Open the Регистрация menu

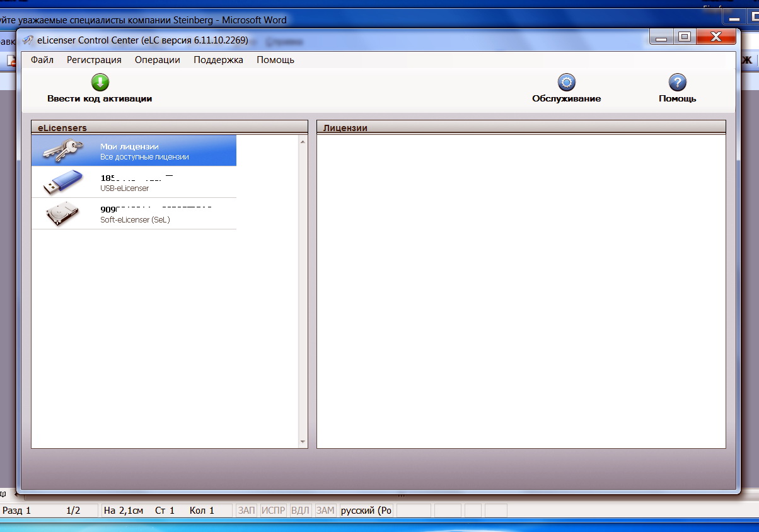click(x=94, y=60)
